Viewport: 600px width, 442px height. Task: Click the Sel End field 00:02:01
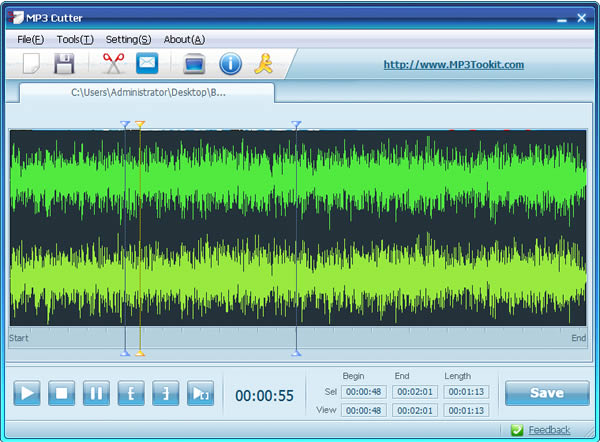[x=415, y=392]
